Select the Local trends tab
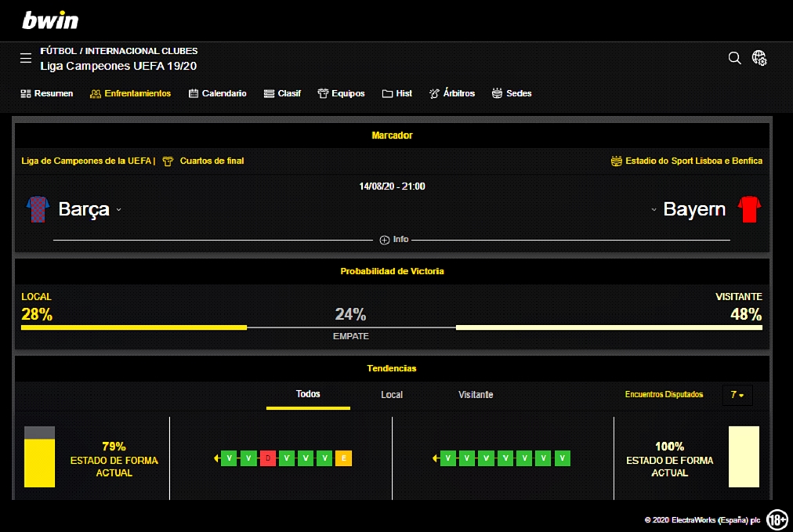The image size is (793, 532). click(392, 394)
